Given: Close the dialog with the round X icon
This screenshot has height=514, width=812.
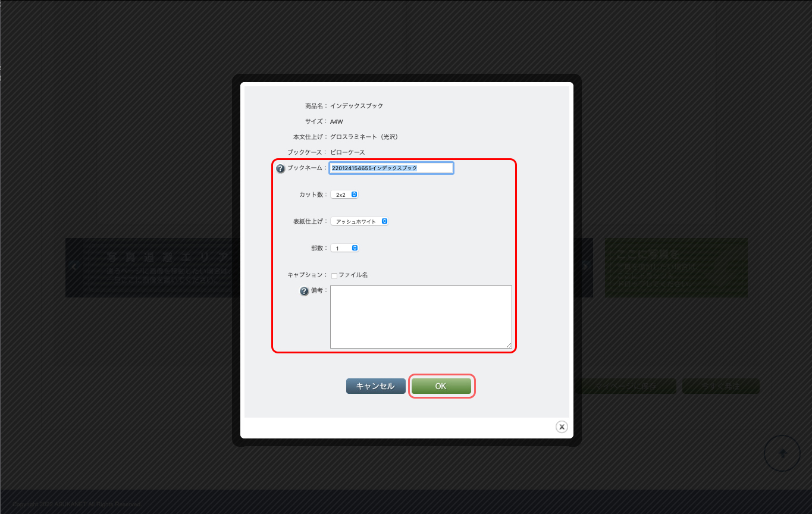Looking at the screenshot, I should coord(562,427).
